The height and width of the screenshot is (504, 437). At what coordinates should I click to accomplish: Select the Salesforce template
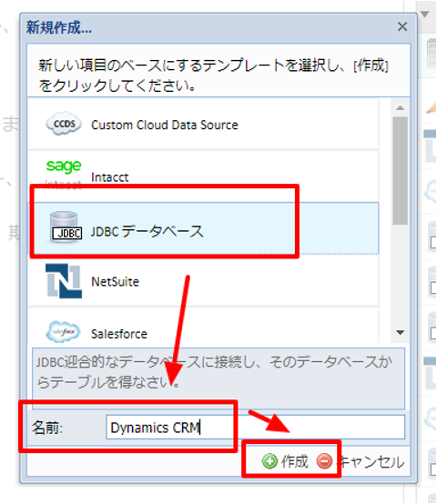[x=203, y=326]
